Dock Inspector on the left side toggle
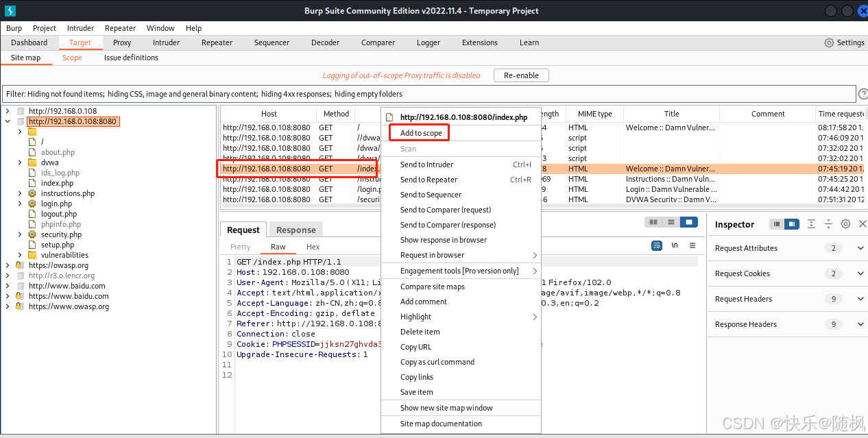Image resolution: width=868 pixels, height=438 pixels. (777, 224)
